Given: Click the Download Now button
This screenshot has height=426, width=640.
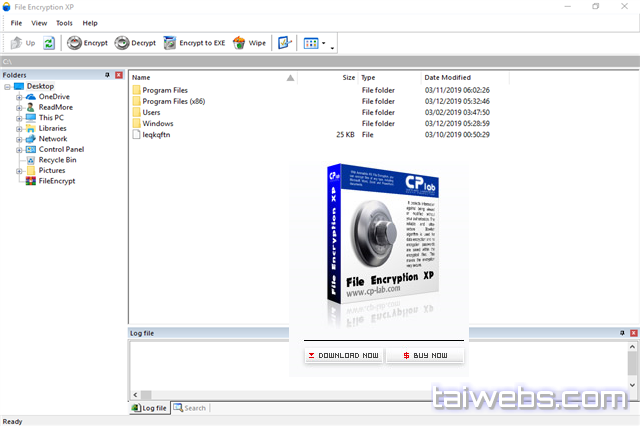Looking at the screenshot, I should pos(342,355).
